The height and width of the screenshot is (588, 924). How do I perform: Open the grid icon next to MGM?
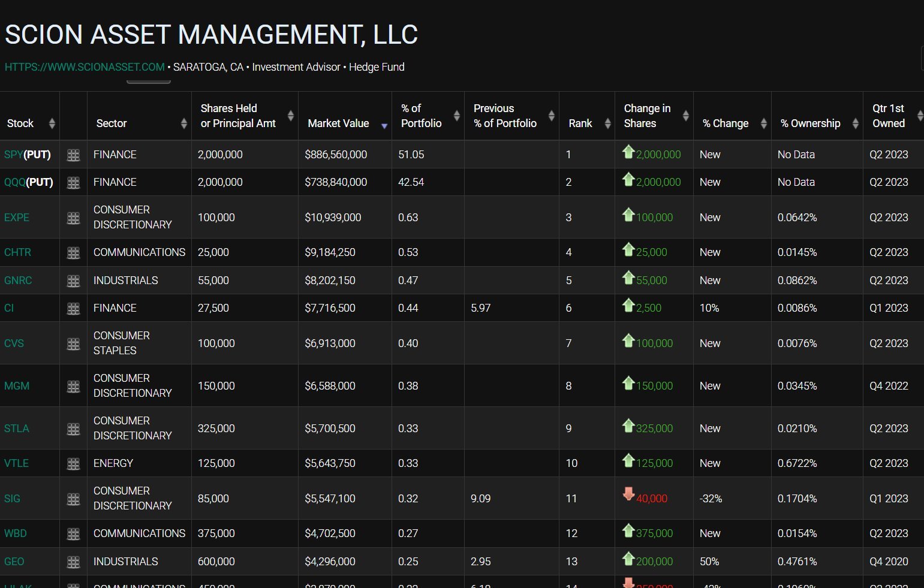pos(73,387)
